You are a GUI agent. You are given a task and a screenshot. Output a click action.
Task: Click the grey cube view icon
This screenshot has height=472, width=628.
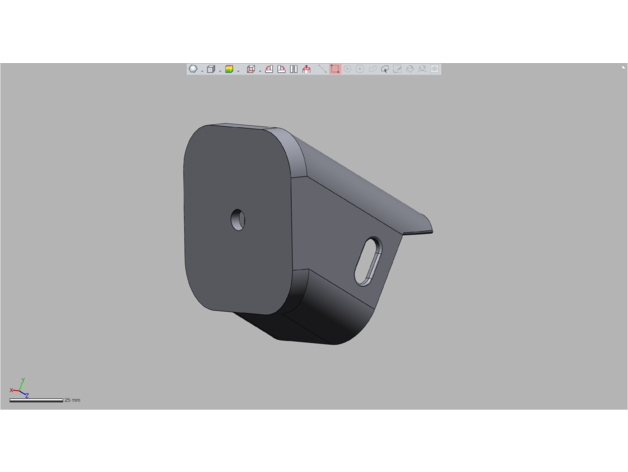(211, 69)
